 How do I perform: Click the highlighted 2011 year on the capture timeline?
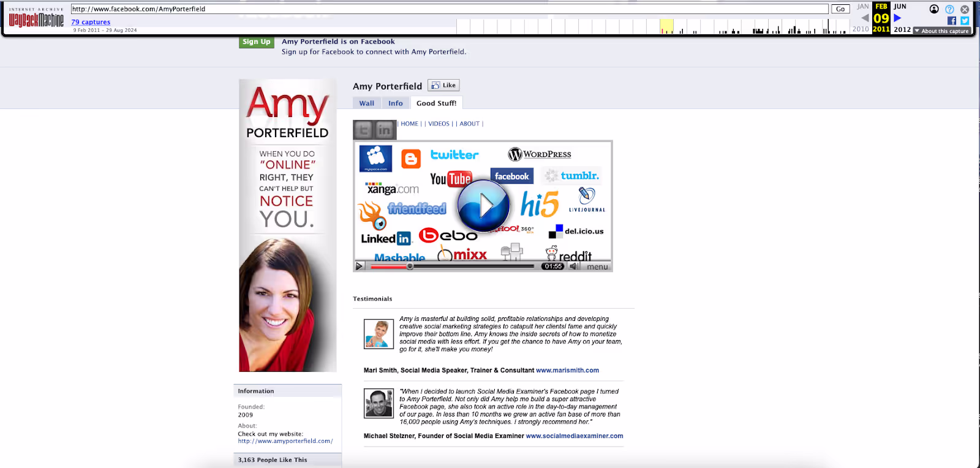point(881,29)
